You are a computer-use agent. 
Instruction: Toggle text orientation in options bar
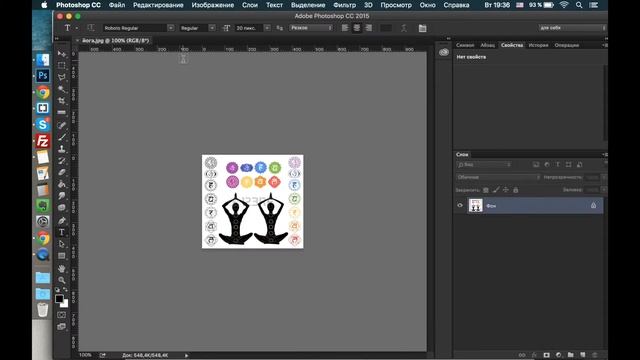tap(91, 28)
